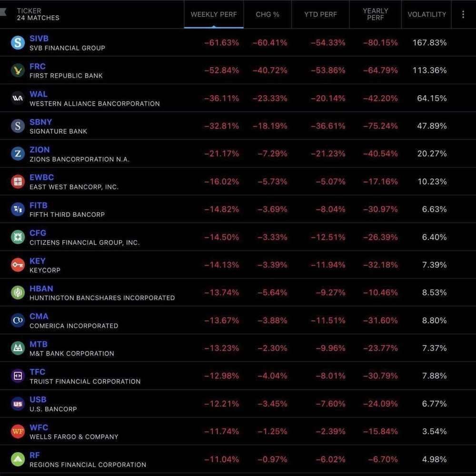Click the KeyCorp key logo icon

click(18, 265)
